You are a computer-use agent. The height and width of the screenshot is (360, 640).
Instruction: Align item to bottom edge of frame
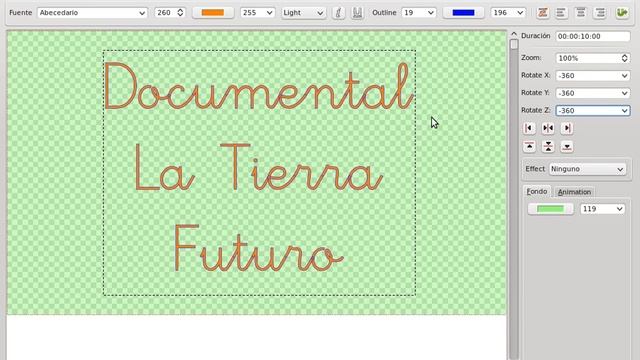pos(567,146)
